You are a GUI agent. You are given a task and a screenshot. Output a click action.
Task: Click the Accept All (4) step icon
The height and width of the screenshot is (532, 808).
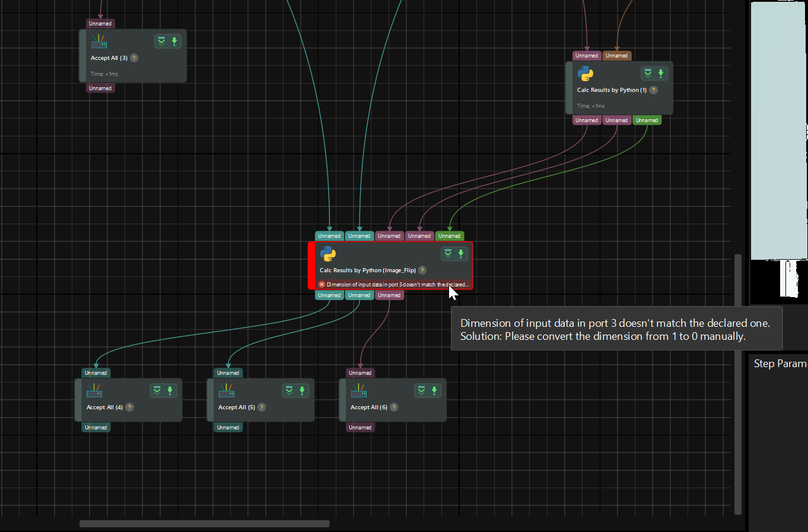[95, 390]
